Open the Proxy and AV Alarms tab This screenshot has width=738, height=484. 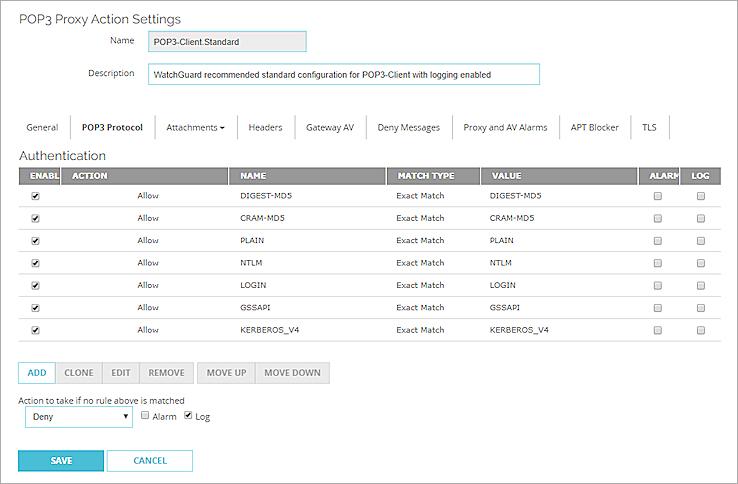point(505,128)
